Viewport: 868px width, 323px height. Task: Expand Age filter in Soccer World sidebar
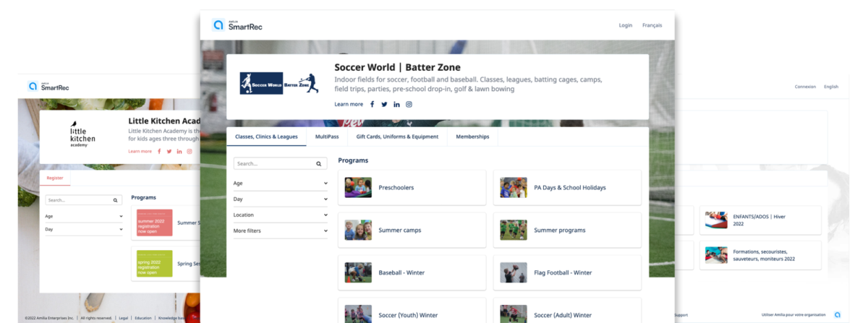(x=280, y=183)
